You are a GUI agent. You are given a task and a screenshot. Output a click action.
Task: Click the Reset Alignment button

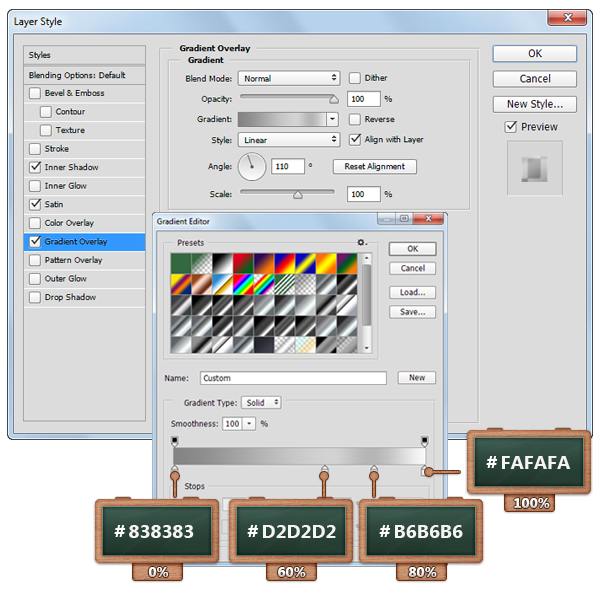pos(374,166)
